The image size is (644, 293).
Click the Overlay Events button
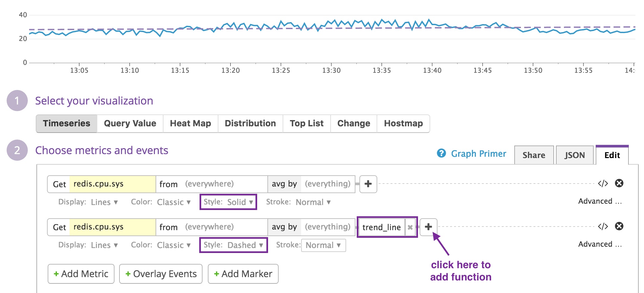click(161, 274)
